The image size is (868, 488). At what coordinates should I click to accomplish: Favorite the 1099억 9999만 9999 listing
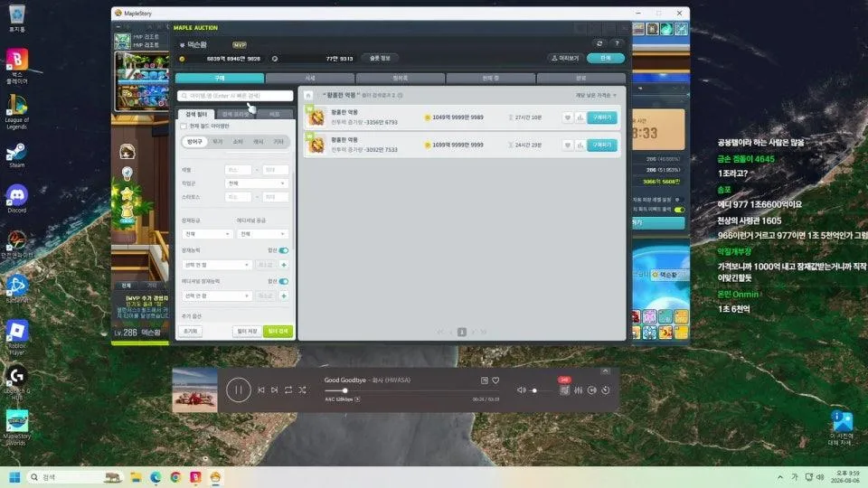pos(568,145)
